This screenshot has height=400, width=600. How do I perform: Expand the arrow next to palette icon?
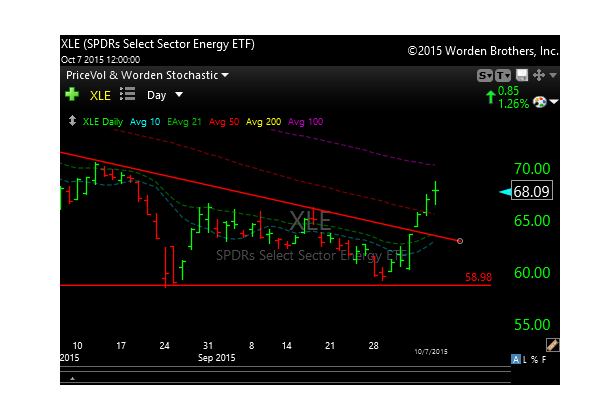(x=554, y=102)
